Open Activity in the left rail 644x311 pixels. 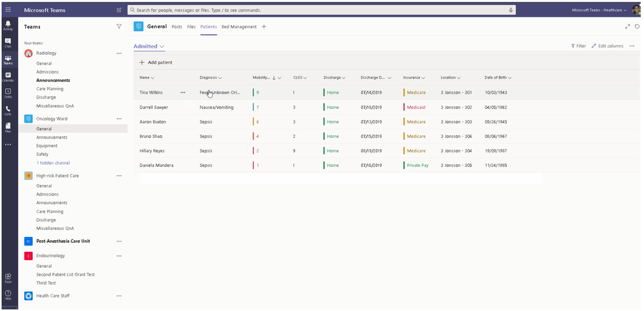pyautogui.click(x=8, y=25)
